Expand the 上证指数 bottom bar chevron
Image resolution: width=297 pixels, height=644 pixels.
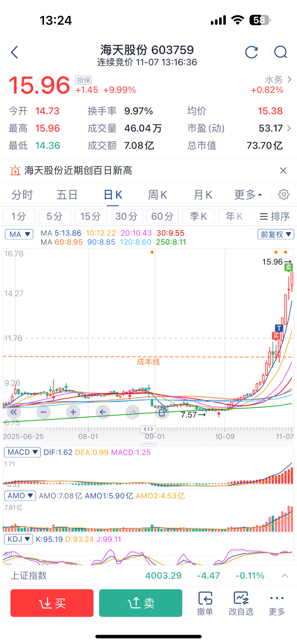[x=285, y=576]
